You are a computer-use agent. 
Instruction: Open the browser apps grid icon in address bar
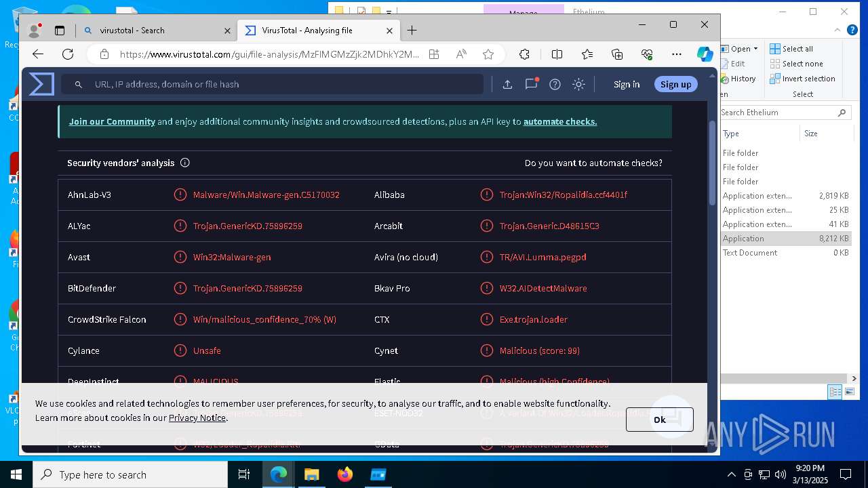pos(434,54)
